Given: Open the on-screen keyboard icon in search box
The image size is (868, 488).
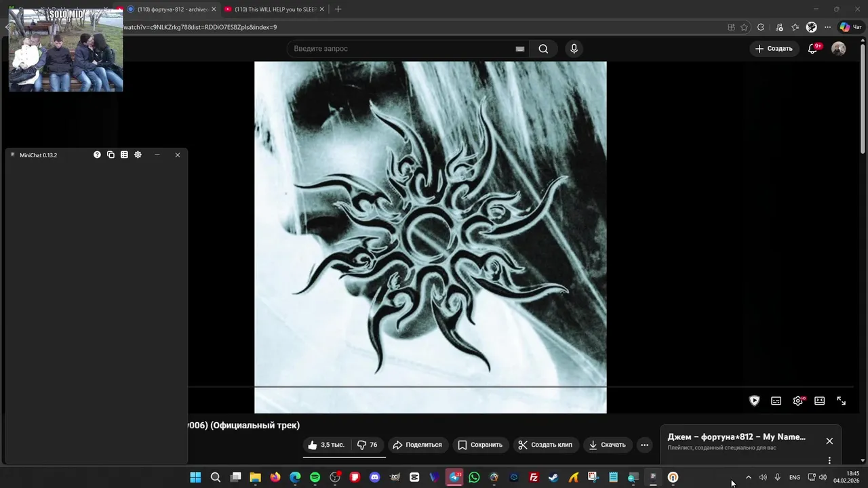Looking at the screenshot, I should tap(520, 49).
